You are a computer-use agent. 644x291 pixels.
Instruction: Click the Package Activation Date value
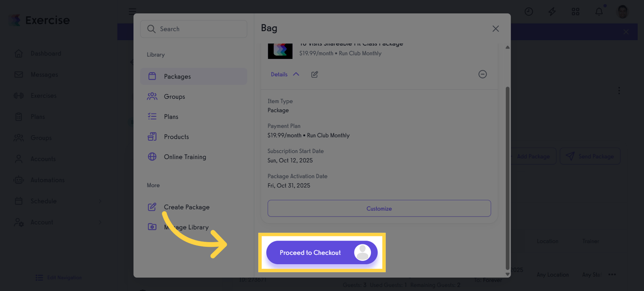[x=289, y=186]
